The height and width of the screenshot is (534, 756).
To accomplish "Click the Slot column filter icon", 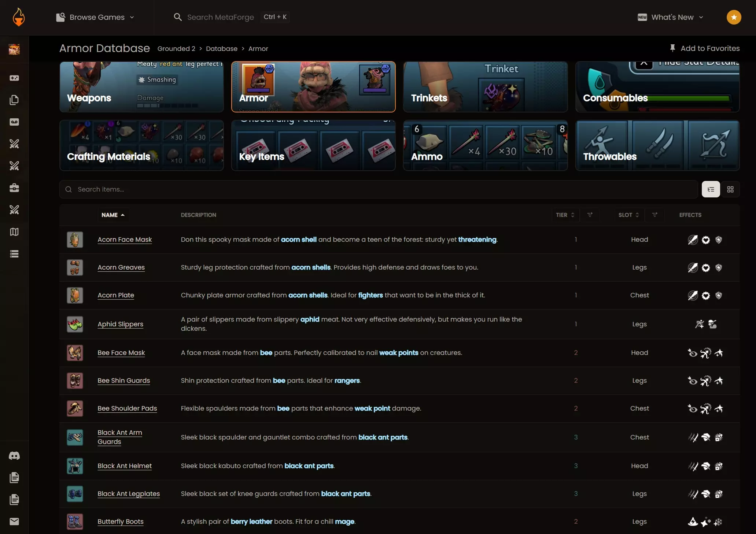I will click(654, 215).
